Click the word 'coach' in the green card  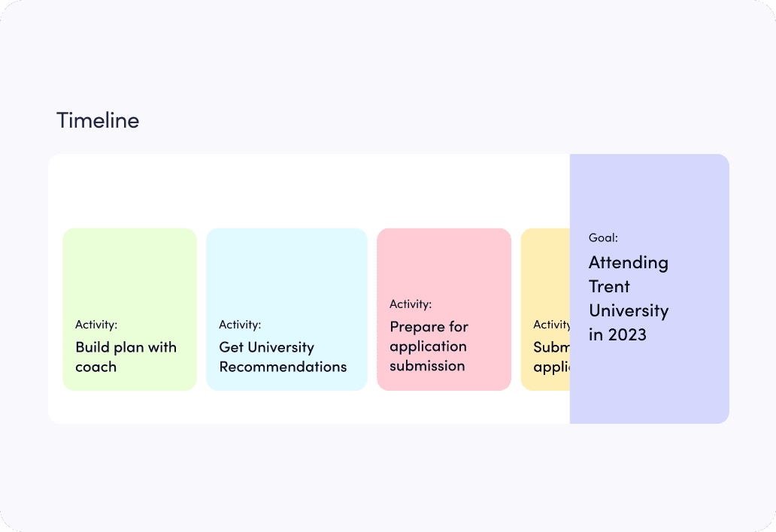pos(96,367)
